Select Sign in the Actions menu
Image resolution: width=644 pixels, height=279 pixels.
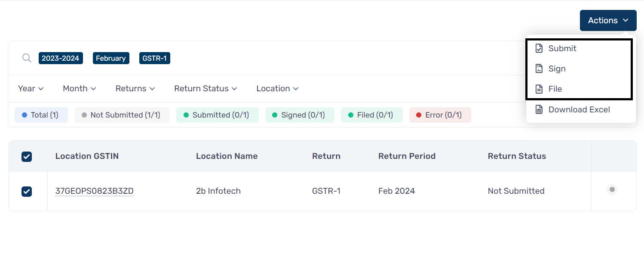pyautogui.click(x=557, y=69)
